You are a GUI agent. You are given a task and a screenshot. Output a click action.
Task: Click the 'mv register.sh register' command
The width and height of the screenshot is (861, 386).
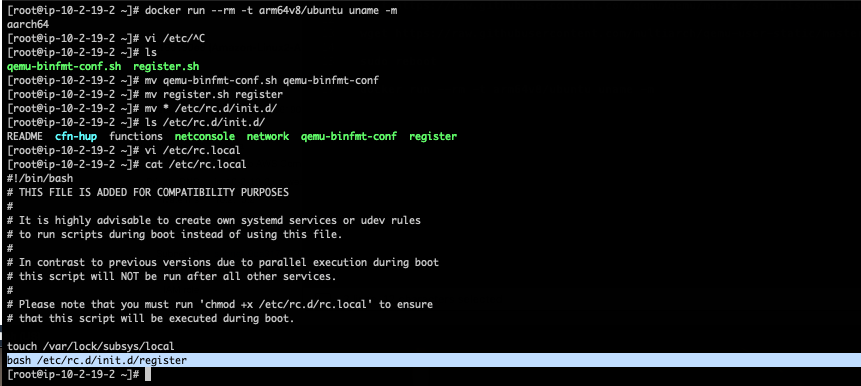214,94
